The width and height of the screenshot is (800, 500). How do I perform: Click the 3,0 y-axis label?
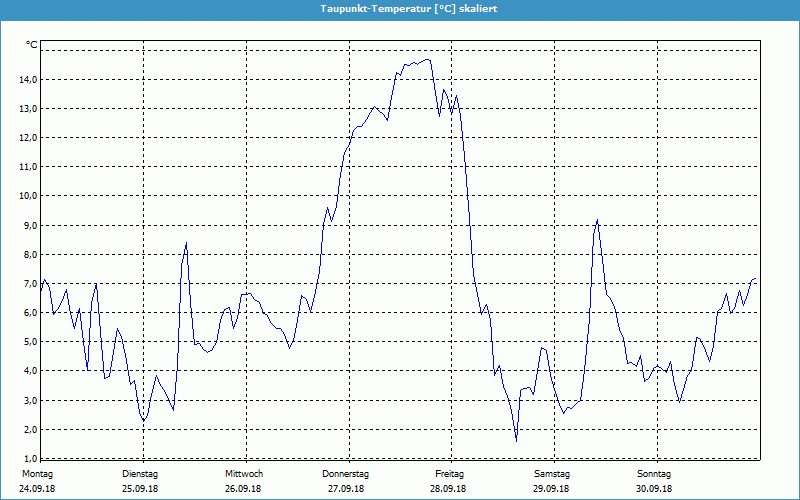click(30, 401)
